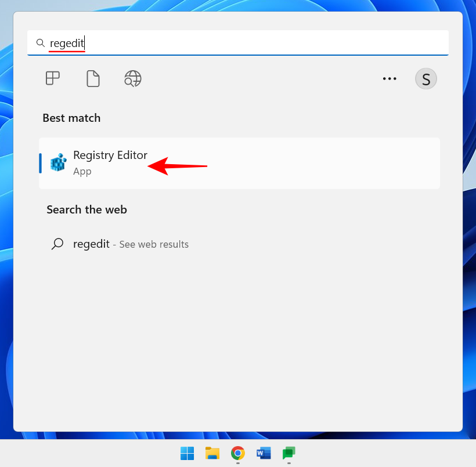Screen dimensions: 476x467
Task: Select the Documents search filter icon
Action: point(93,78)
